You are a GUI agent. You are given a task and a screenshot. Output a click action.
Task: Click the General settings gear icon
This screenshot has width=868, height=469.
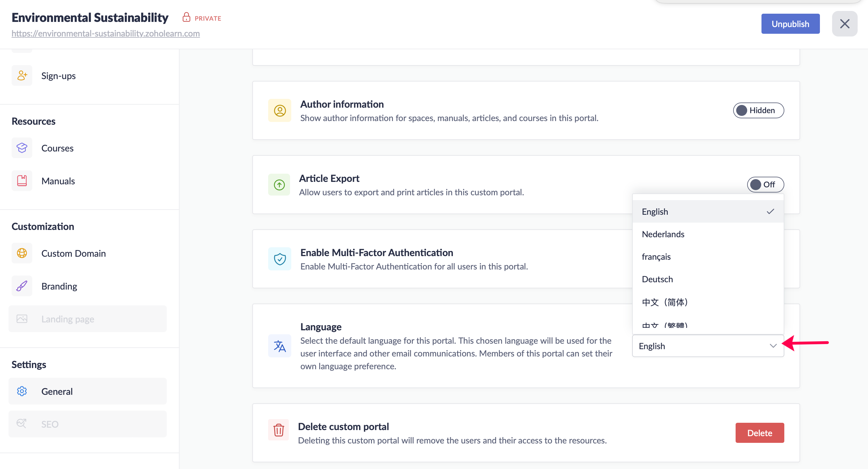pyautogui.click(x=22, y=391)
